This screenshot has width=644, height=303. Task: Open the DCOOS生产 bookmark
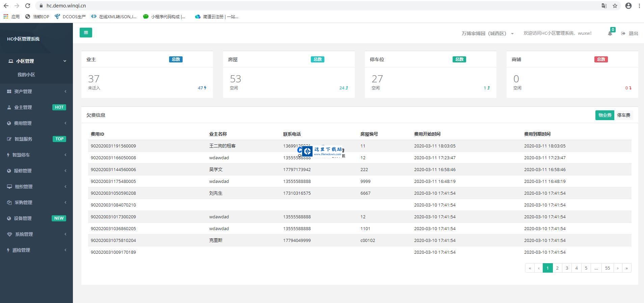(70, 17)
